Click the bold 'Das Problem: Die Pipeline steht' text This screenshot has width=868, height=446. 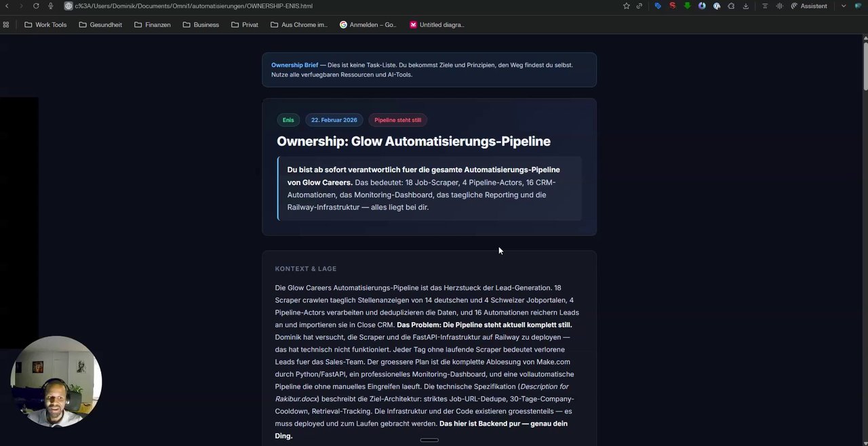[x=484, y=325]
